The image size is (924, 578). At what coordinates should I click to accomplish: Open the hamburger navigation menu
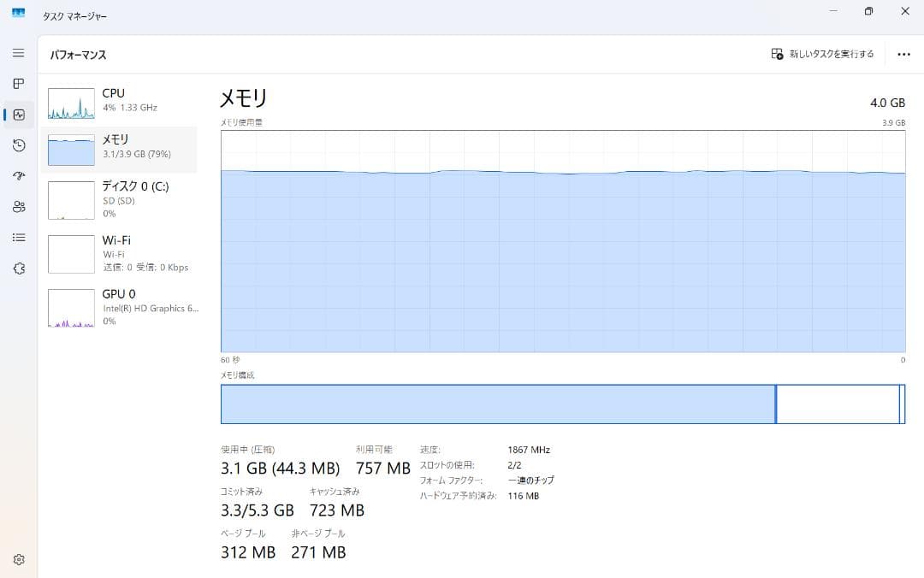tap(18, 53)
